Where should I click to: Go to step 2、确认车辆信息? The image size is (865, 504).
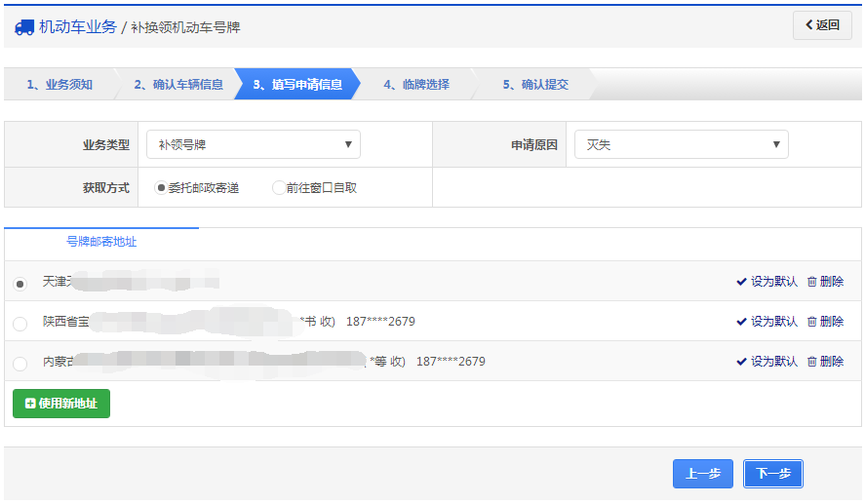177,85
